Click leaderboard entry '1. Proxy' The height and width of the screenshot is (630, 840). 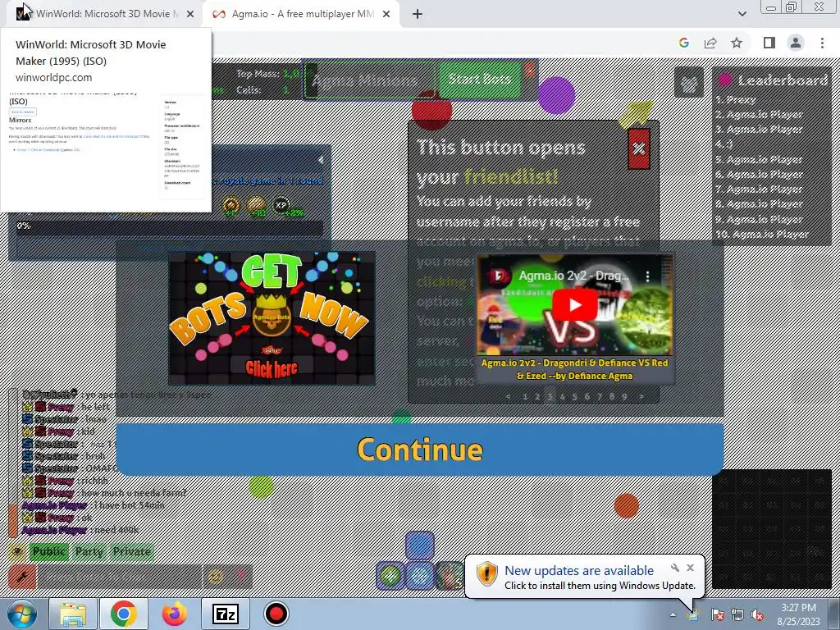point(736,99)
